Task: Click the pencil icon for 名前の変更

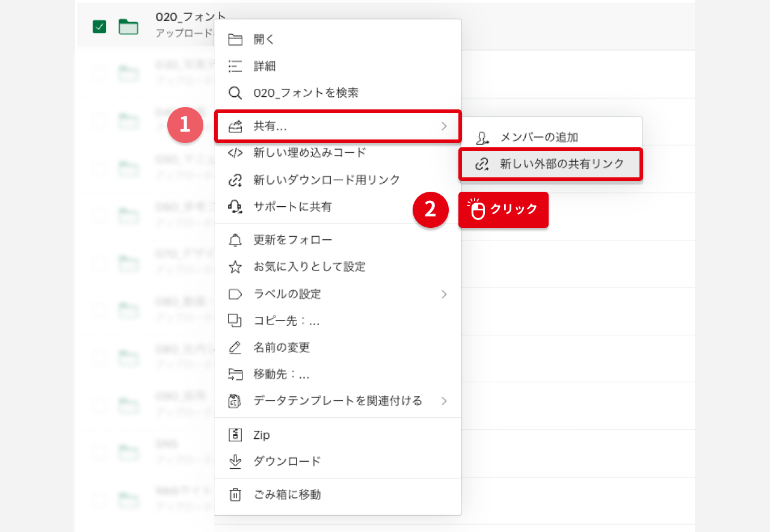Action: point(235,347)
